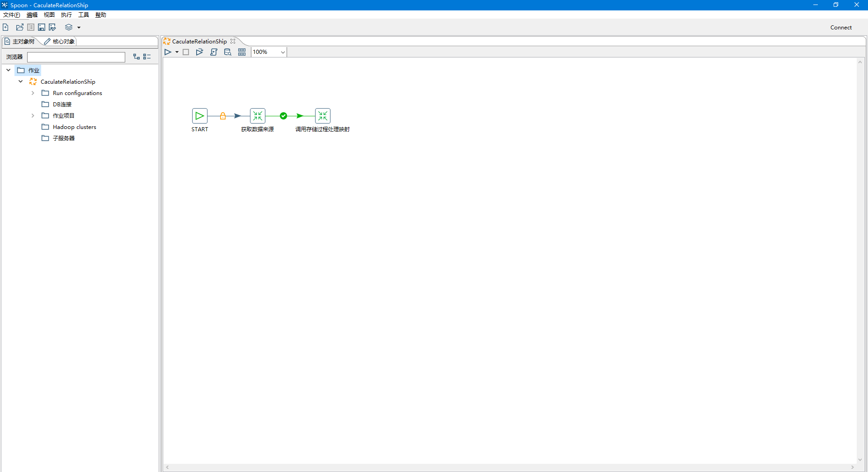868x472 pixels.
Task: Collapse the CaculateRelationShip tree node
Action: point(21,81)
